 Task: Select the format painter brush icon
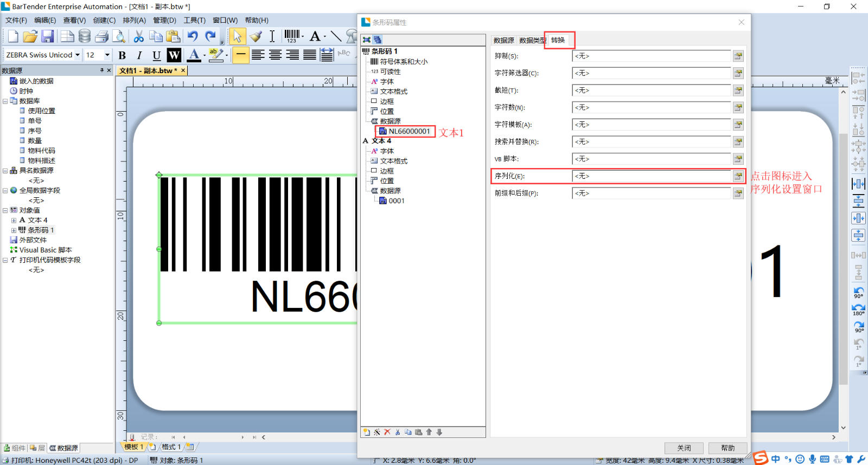tap(256, 36)
